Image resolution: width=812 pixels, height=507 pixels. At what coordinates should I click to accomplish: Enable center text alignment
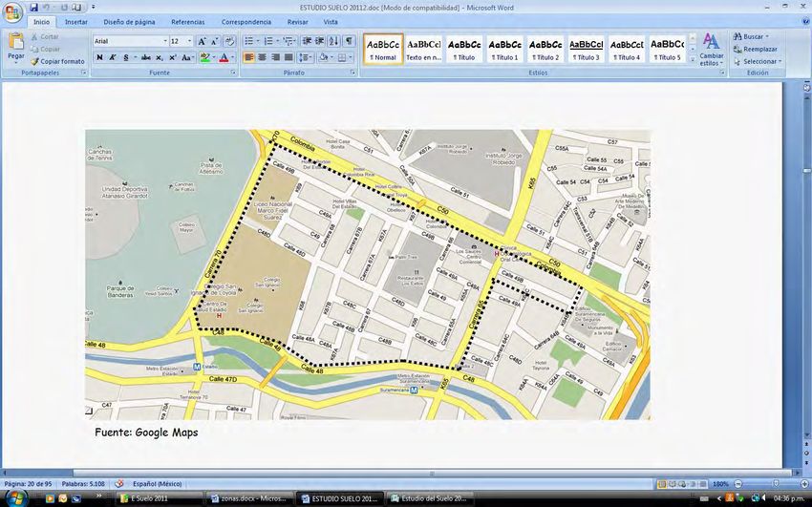[263, 57]
